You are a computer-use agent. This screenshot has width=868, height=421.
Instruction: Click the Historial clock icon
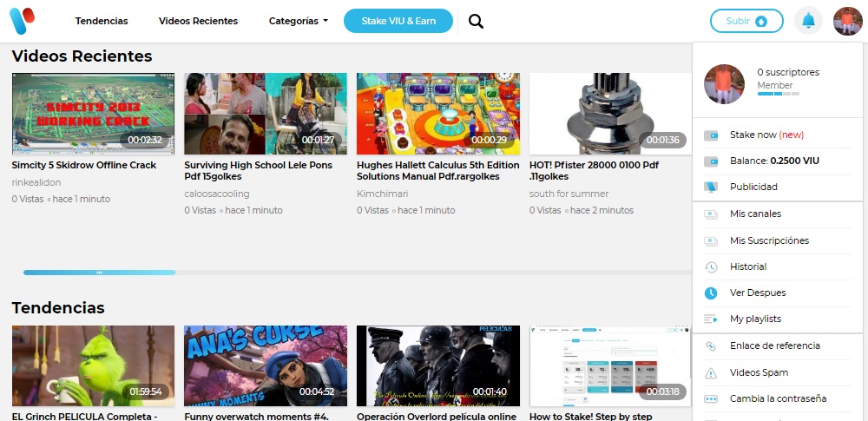[711, 267]
